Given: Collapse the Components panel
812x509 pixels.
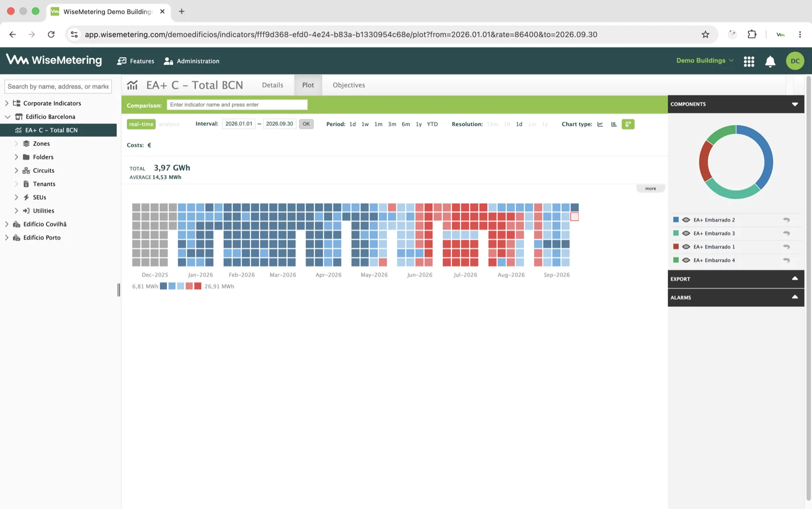Looking at the screenshot, I should pyautogui.click(x=795, y=104).
